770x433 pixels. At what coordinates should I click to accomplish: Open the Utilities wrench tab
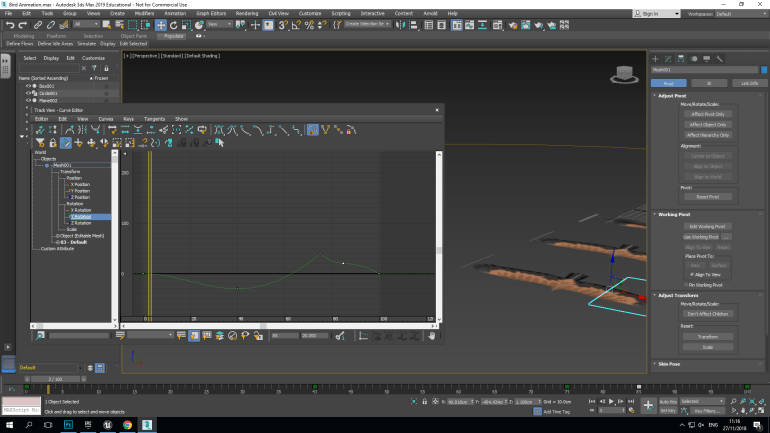click(719, 59)
